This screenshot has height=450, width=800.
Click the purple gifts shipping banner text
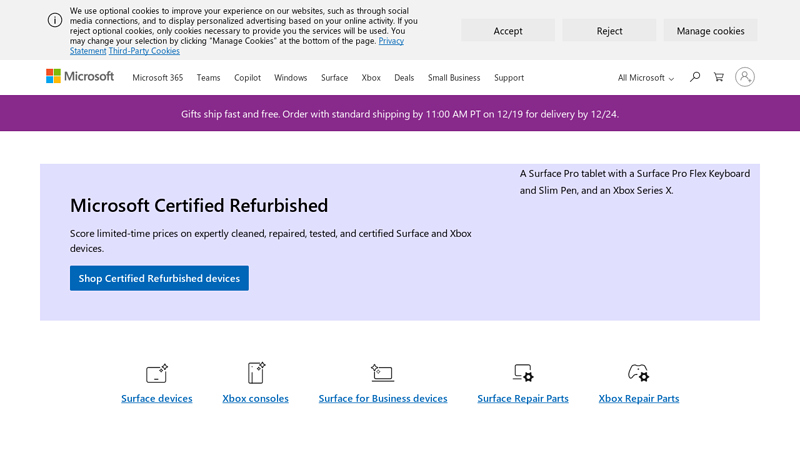(x=400, y=114)
